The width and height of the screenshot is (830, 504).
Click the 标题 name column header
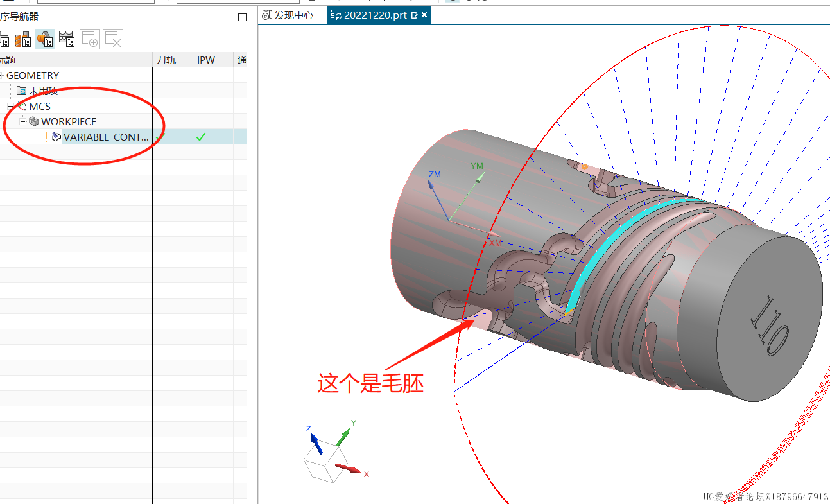coord(76,60)
